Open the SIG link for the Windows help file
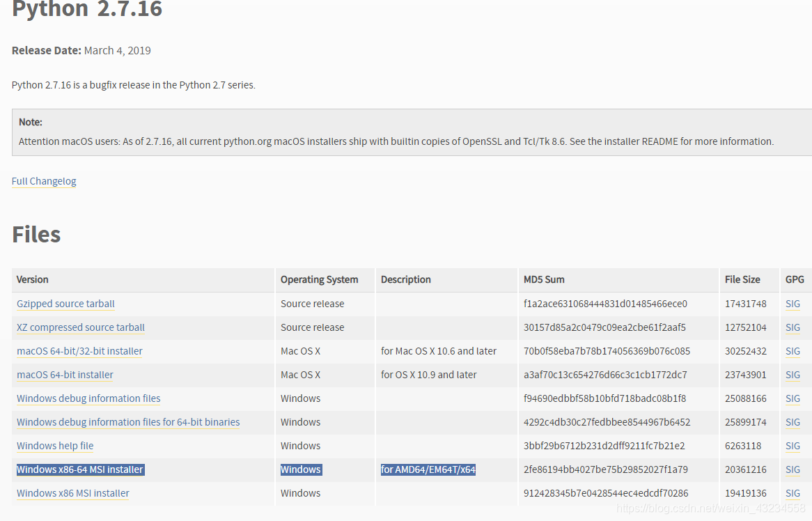 [793, 446]
